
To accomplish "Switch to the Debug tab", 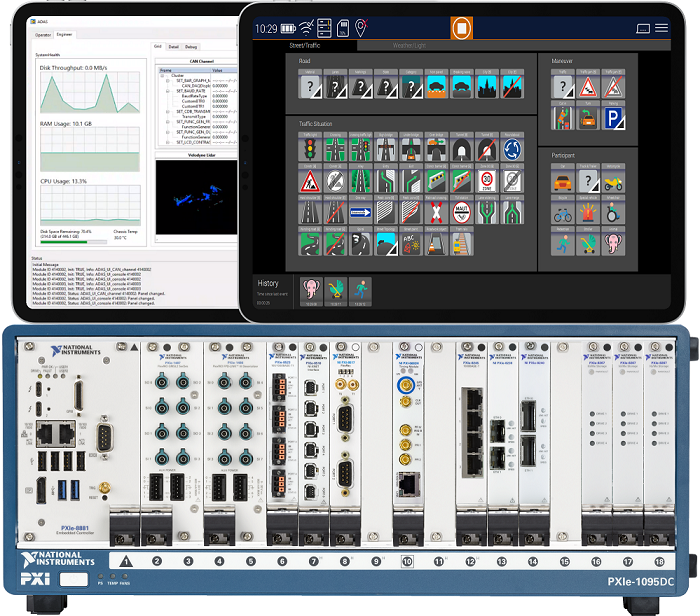I will click(191, 47).
